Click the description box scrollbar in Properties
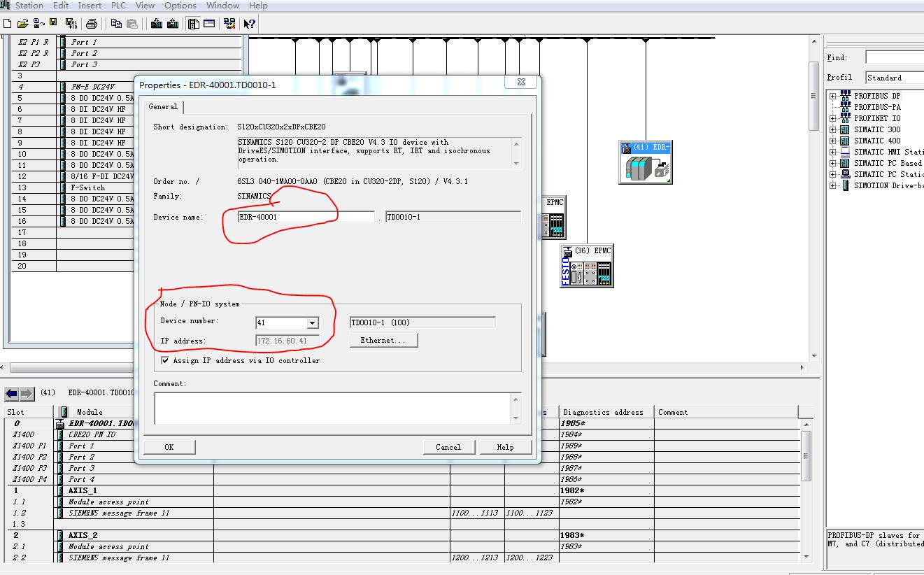Viewport: 924px width, 575px height. point(517,153)
